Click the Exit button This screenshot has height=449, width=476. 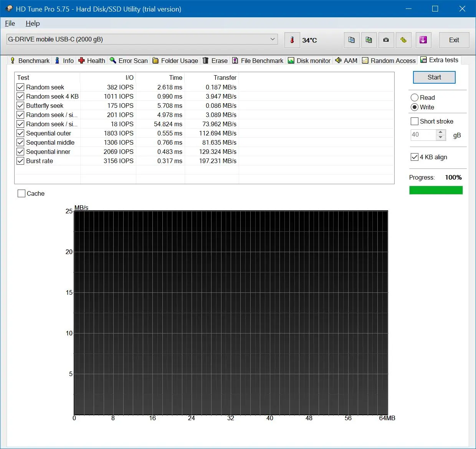tap(454, 40)
